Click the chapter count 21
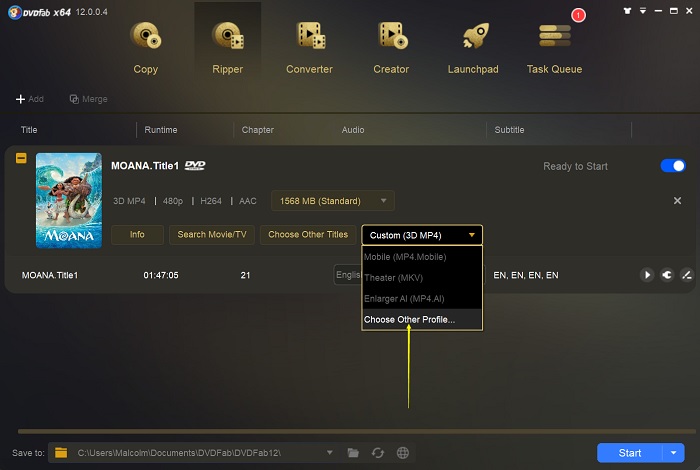This screenshot has width=700, height=470. coord(245,275)
